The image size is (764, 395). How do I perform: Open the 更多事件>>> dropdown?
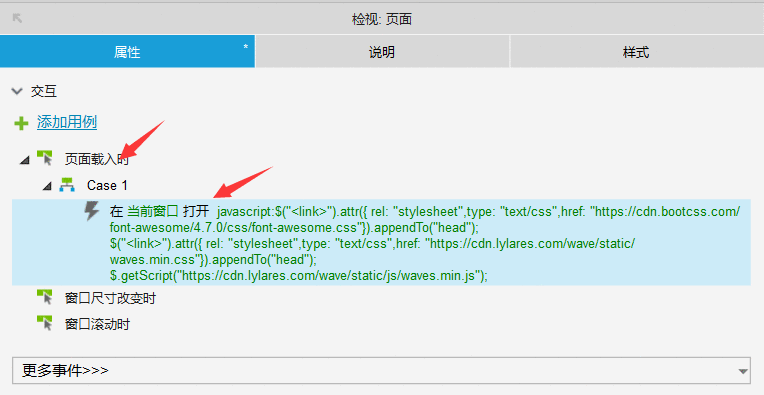[381, 371]
